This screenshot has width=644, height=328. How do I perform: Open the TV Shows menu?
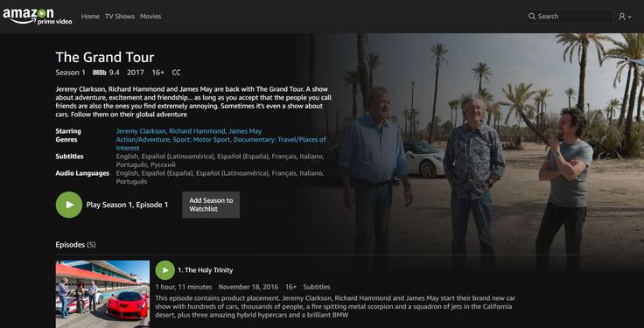[120, 17]
